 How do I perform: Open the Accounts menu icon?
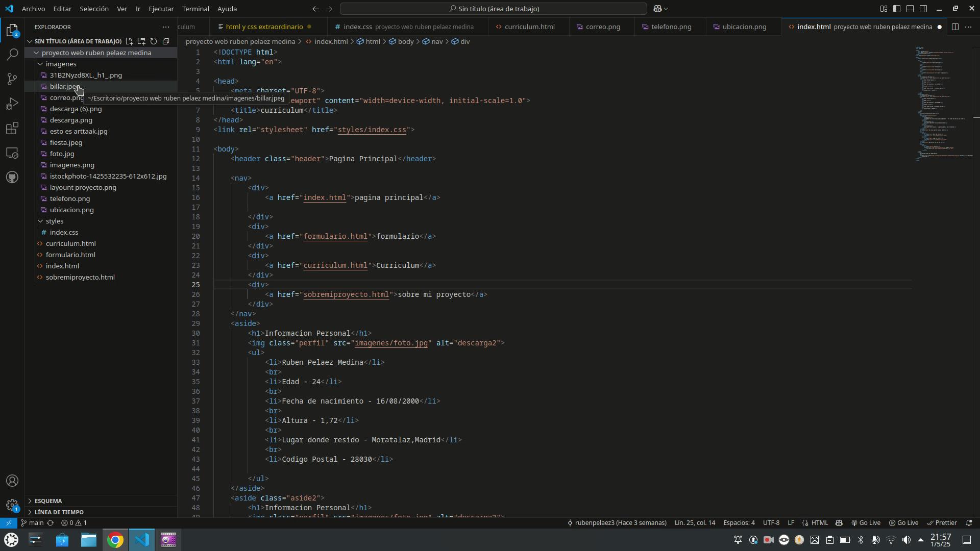click(12, 481)
